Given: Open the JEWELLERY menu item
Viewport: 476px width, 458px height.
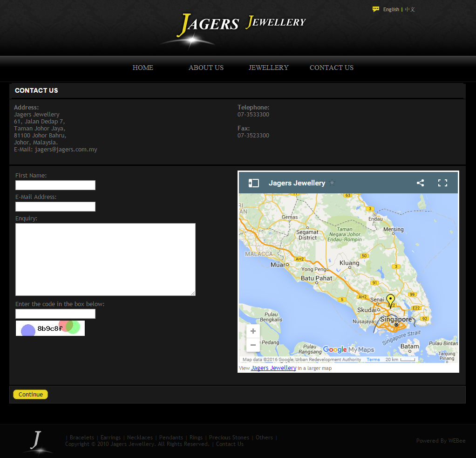Looking at the screenshot, I should point(268,68).
